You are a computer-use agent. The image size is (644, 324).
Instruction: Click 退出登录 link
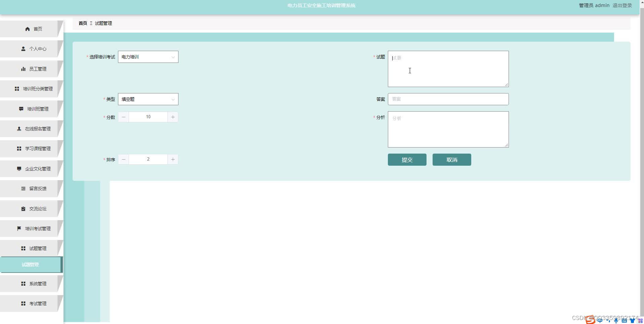tap(622, 5)
